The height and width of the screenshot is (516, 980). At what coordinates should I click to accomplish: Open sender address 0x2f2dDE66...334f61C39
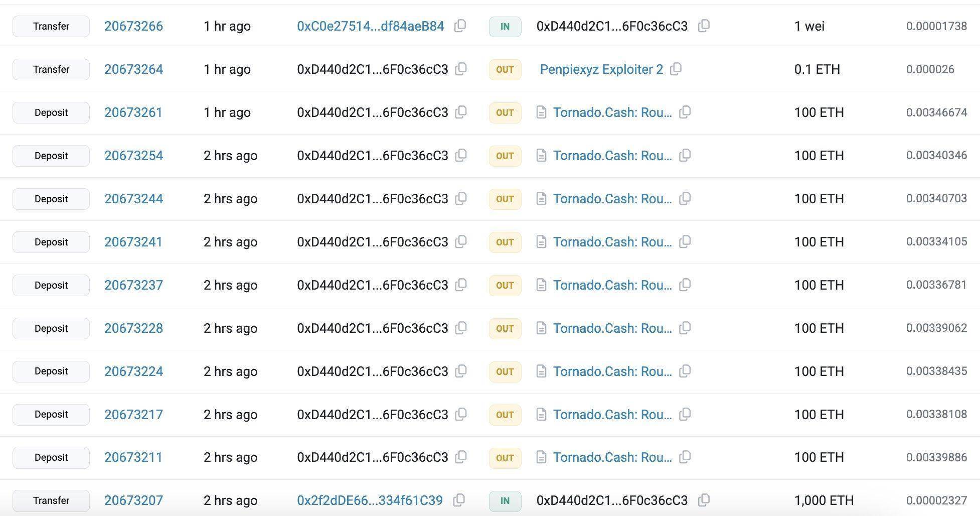(x=370, y=500)
